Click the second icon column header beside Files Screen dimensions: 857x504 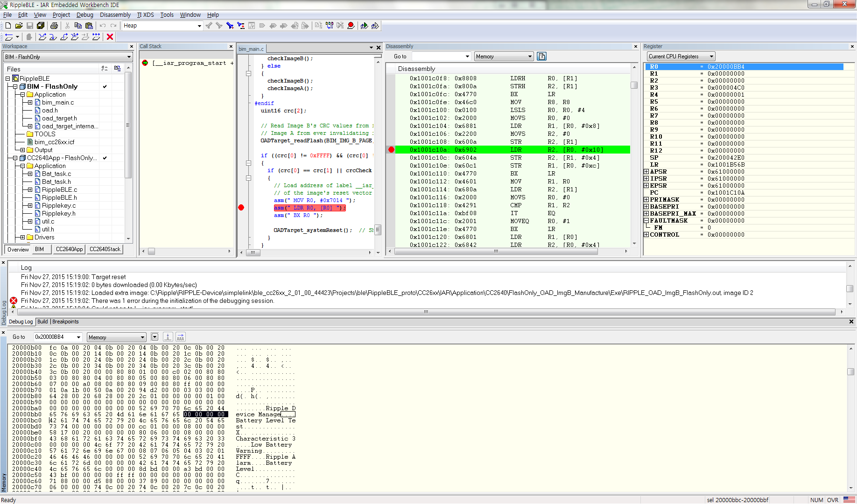pos(117,69)
